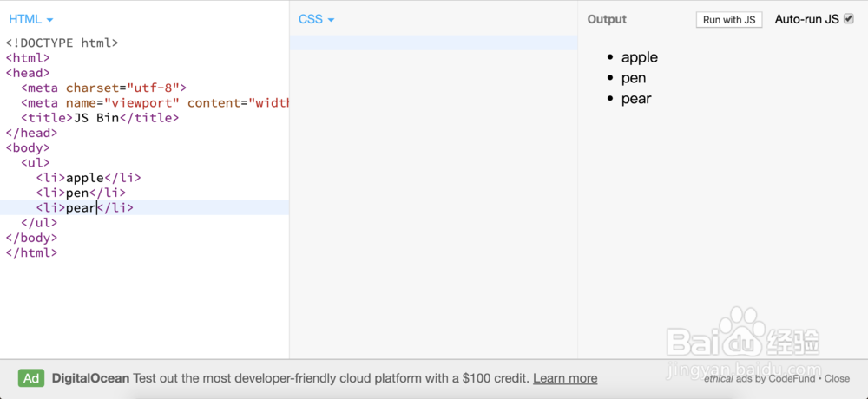Click 'apple' in the output preview
This screenshot has width=868, height=399.
click(x=640, y=57)
